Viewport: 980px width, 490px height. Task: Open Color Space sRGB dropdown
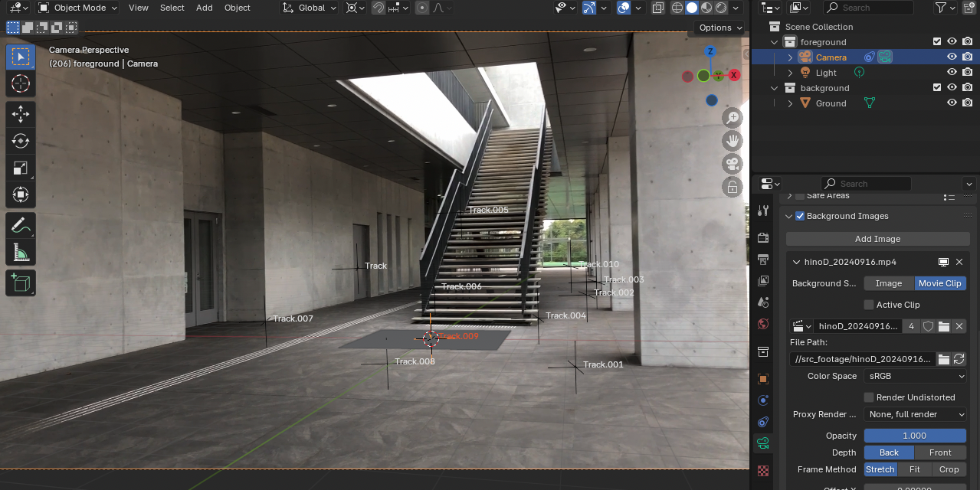tap(915, 376)
